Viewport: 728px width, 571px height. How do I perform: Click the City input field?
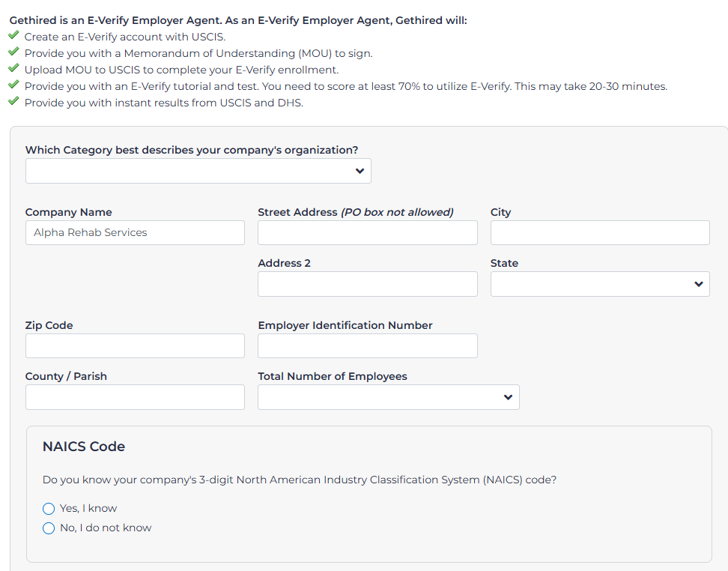pyautogui.click(x=599, y=232)
